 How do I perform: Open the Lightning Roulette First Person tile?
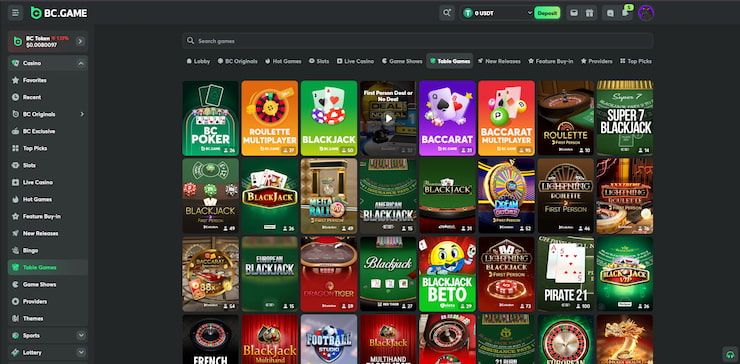pyautogui.click(x=565, y=196)
